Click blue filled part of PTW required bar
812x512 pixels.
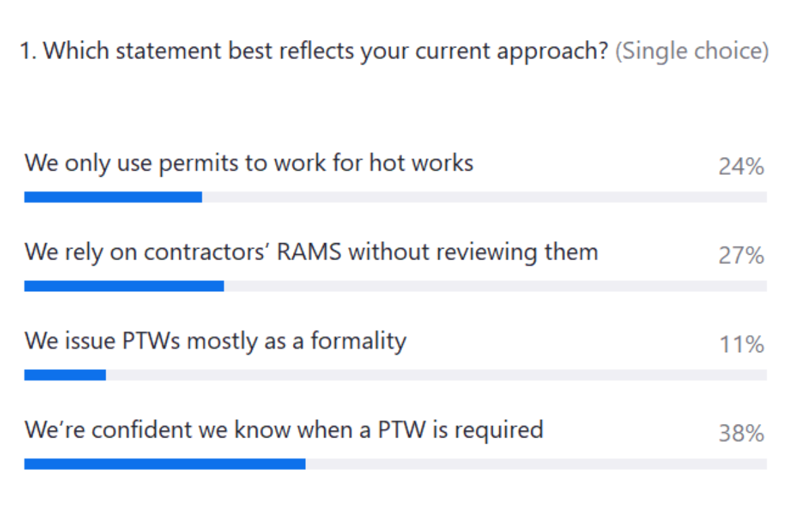164,464
